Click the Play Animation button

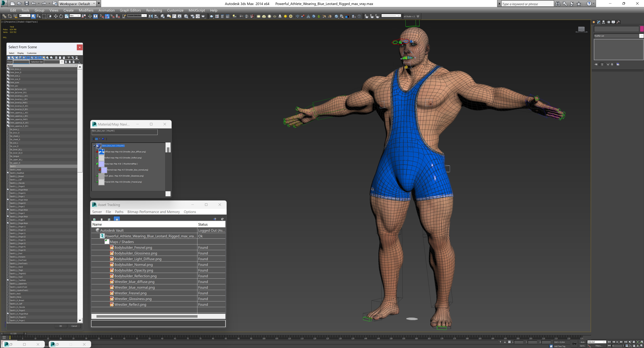(x=618, y=342)
